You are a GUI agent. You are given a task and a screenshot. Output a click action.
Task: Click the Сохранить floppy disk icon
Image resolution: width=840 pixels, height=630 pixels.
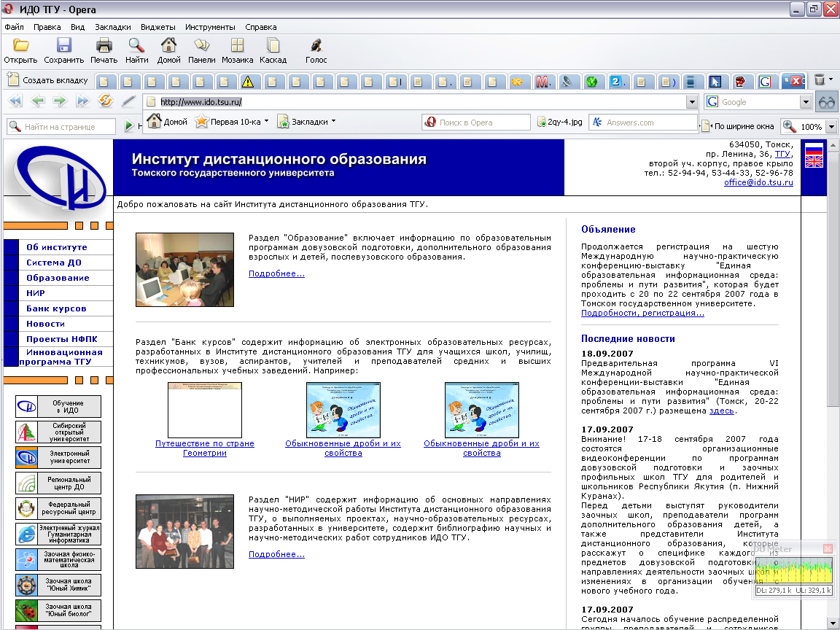tap(63, 45)
